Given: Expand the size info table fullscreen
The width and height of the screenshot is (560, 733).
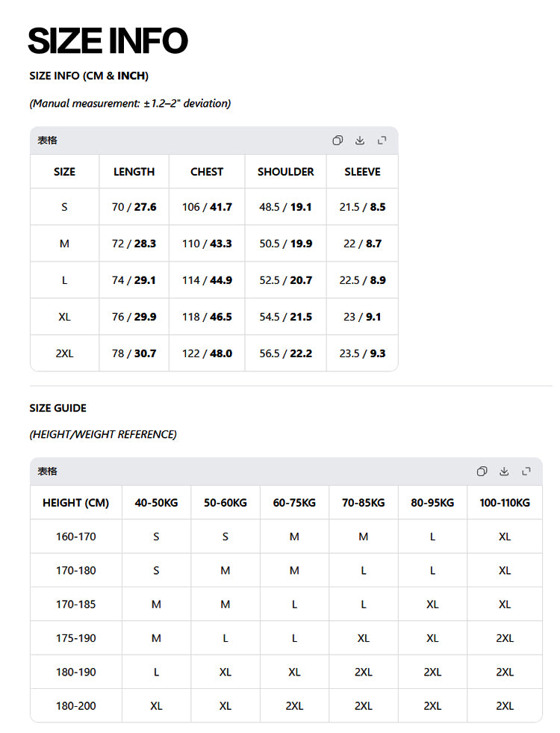Looking at the screenshot, I should [x=382, y=140].
